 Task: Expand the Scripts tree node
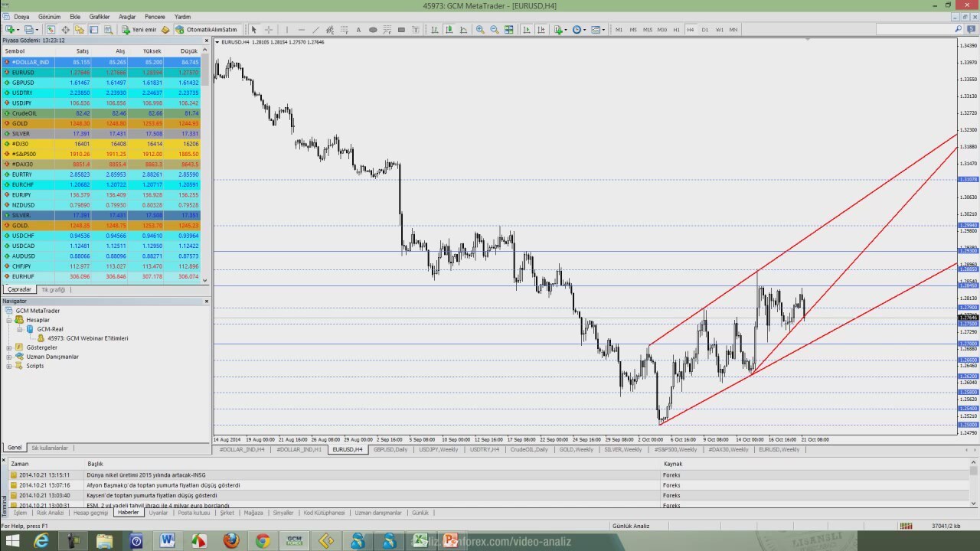pyautogui.click(x=9, y=366)
